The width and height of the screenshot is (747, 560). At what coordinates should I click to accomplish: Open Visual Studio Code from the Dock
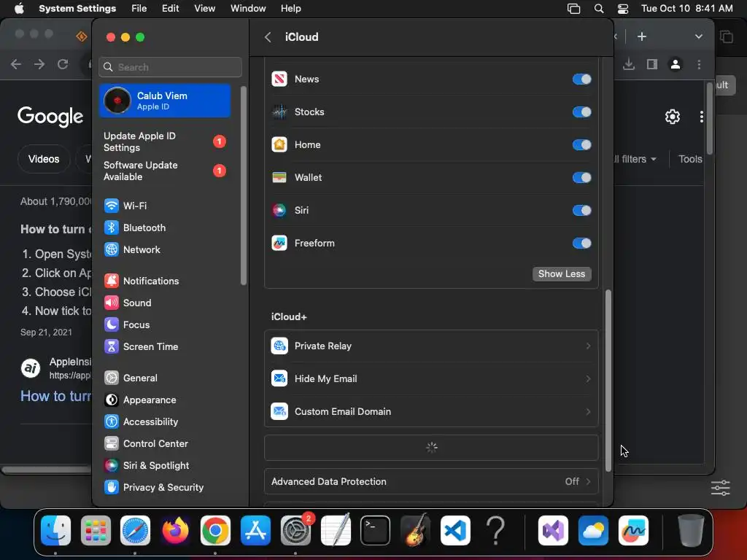pos(455,531)
